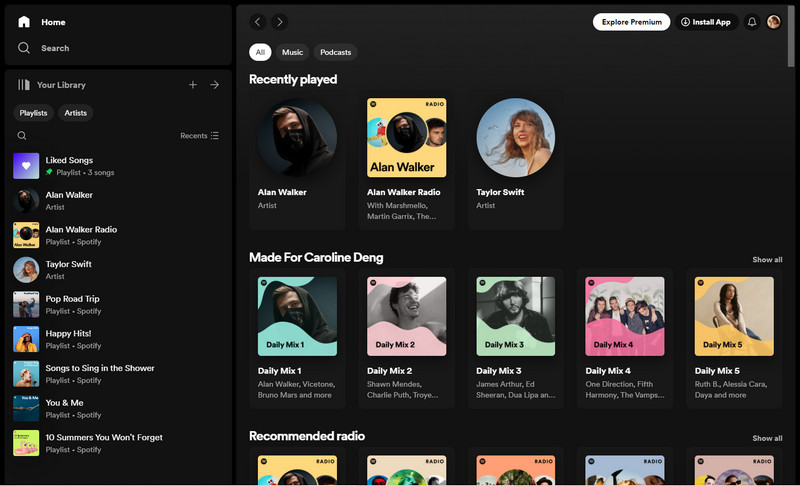This screenshot has height=486, width=800.
Task: Open Recents sort and view options
Action: click(x=199, y=136)
